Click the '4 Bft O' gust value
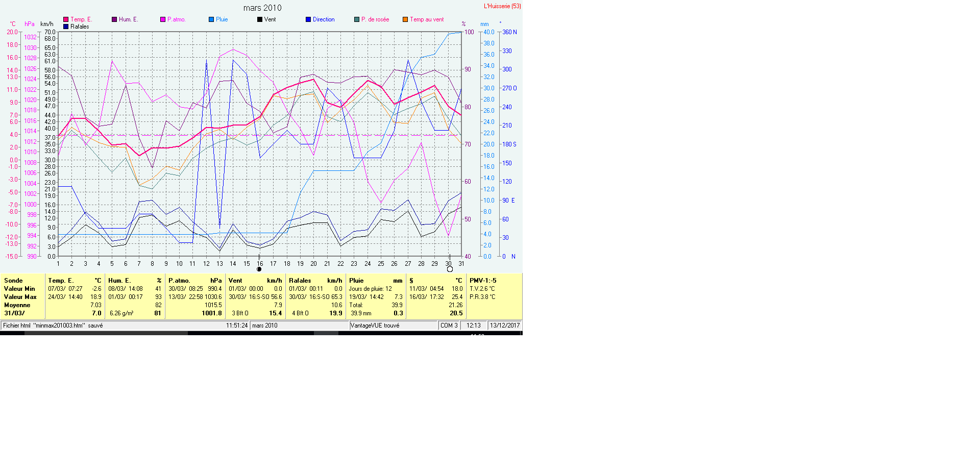 click(x=300, y=313)
